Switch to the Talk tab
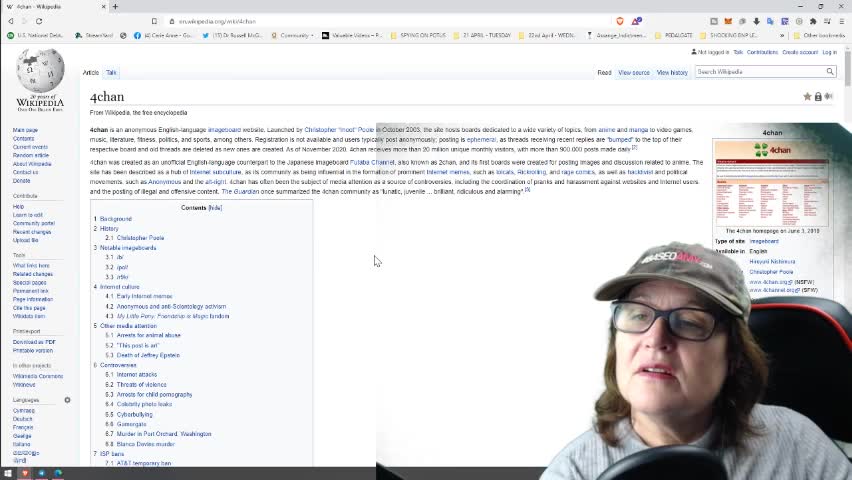852x480 pixels. (111, 72)
